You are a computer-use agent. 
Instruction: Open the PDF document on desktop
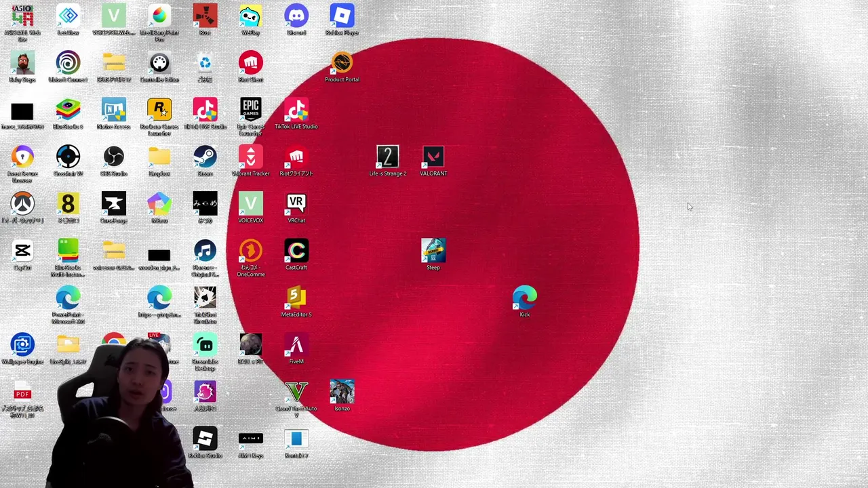click(x=22, y=392)
